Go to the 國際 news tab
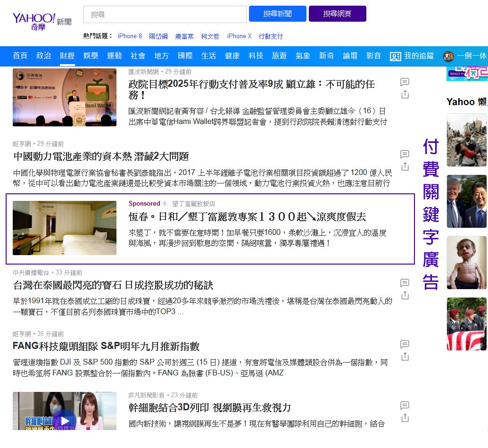The image size is (488, 448). pyautogui.click(x=185, y=56)
